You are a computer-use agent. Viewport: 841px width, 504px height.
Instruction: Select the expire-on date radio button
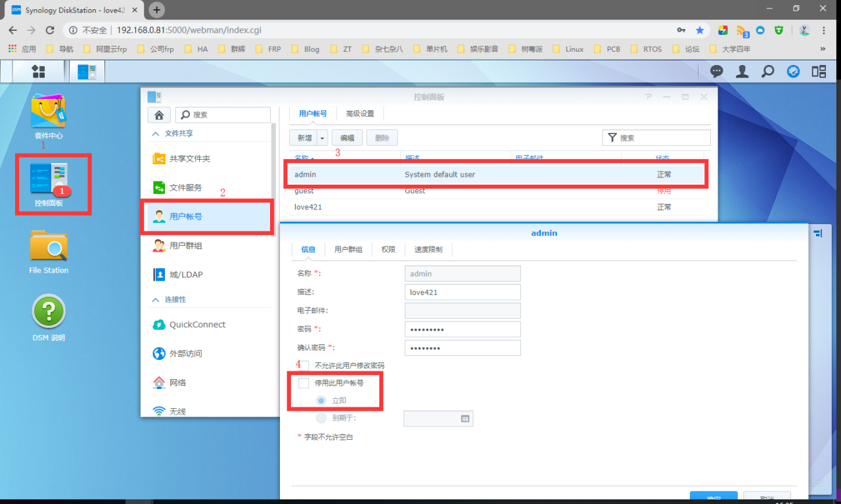(x=321, y=418)
